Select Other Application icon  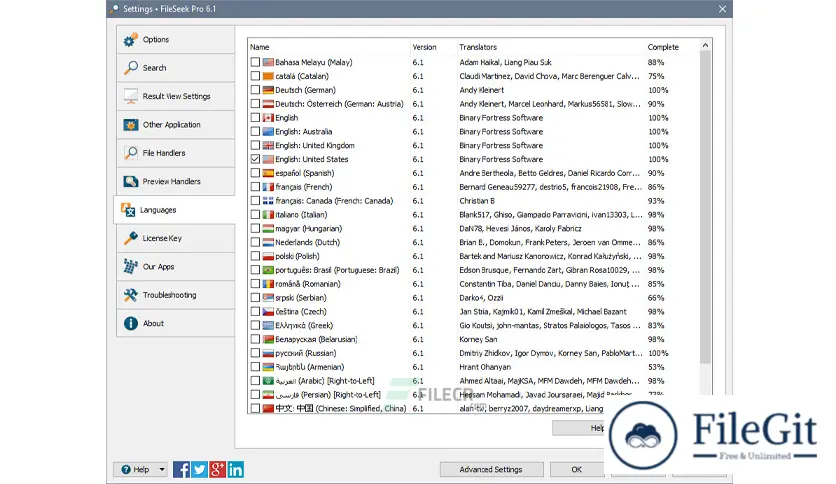131,125
